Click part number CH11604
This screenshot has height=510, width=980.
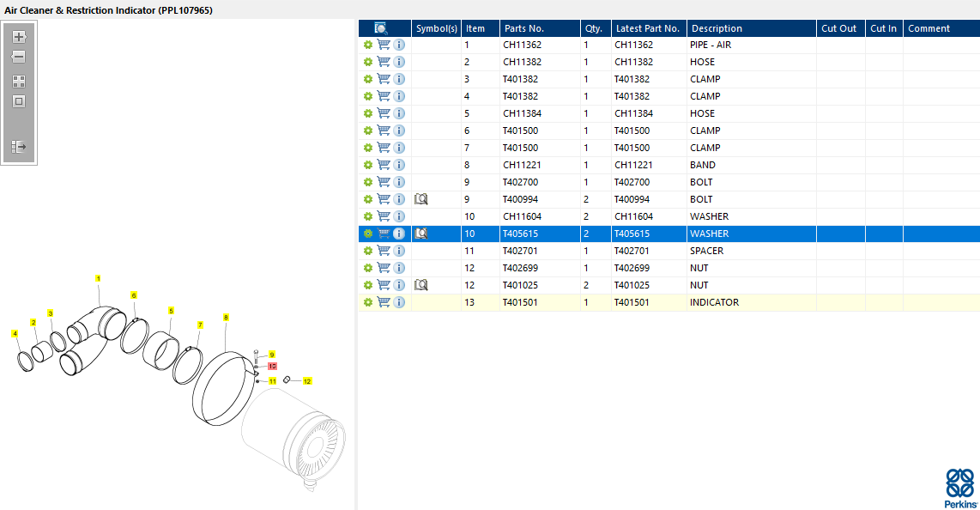pyautogui.click(x=522, y=216)
